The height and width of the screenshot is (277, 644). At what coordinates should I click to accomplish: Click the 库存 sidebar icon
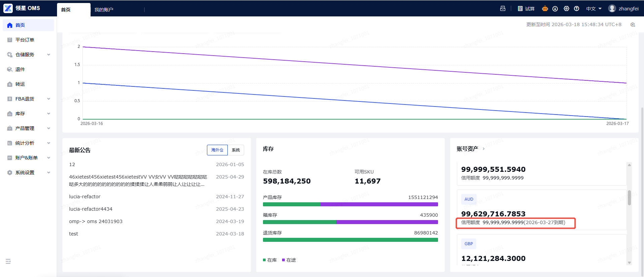point(10,114)
